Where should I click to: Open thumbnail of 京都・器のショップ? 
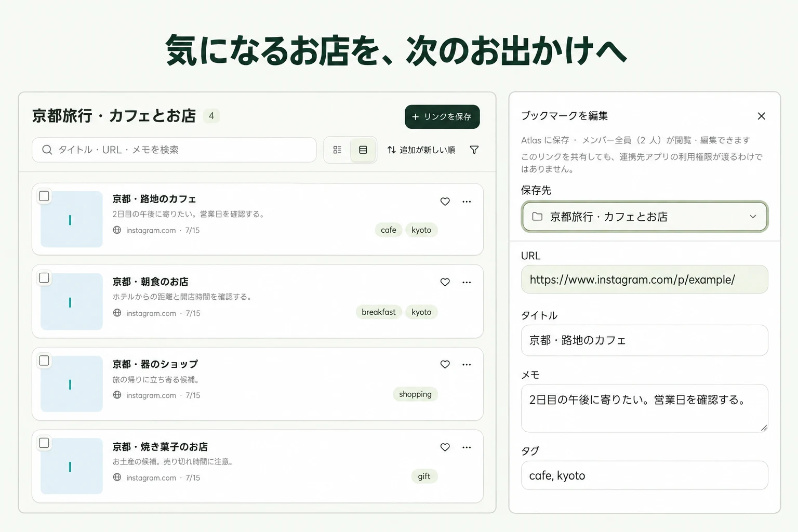[x=72, y=384]
